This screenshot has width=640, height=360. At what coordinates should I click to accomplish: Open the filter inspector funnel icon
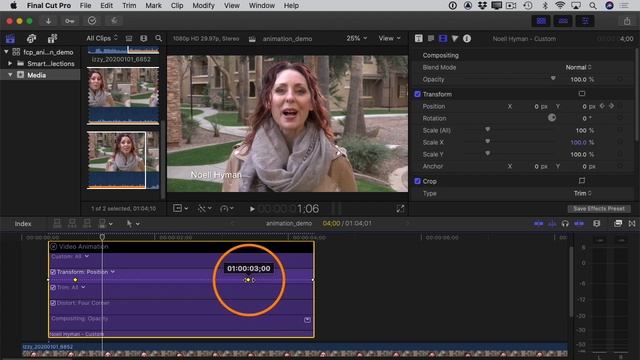point(455,38)
